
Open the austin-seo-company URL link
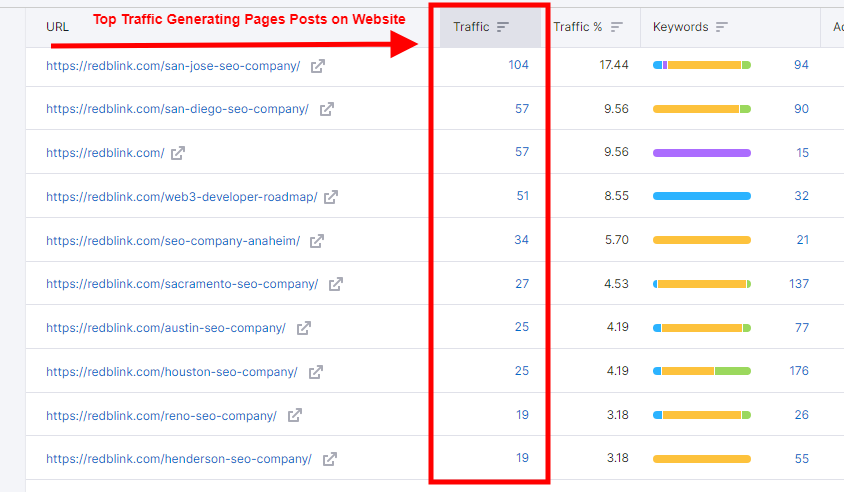[x=166, y=328]
